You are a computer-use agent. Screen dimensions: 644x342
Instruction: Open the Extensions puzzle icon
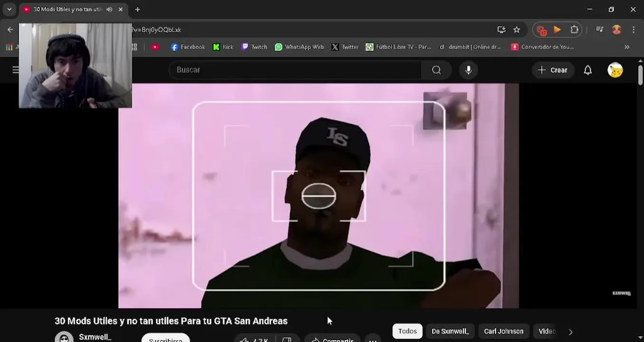tap(574, 29)
